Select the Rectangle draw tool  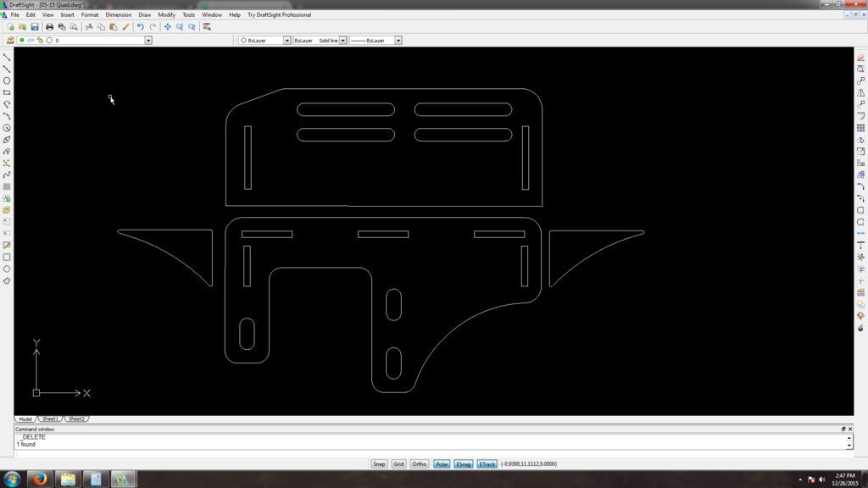point(7,92)
